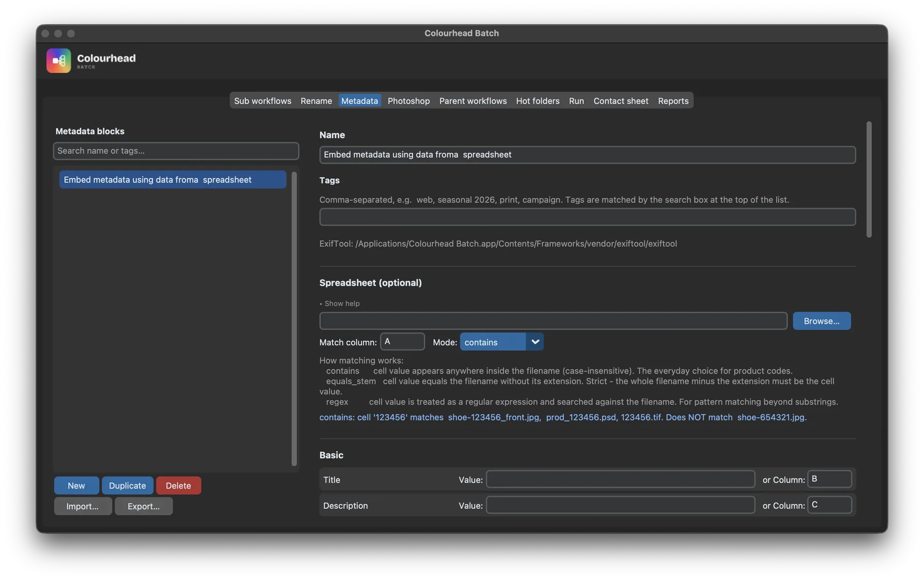Switch to the Run tab
Image resolution: width=924 pixels, height=581 pixels.
click(x=576, y=101)
